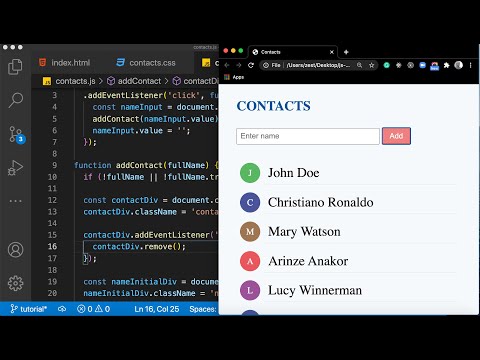This screenshot has height=360, width=480.
Task: Open the Chrome three-dot menu
Action: click(x=471, y=65)
